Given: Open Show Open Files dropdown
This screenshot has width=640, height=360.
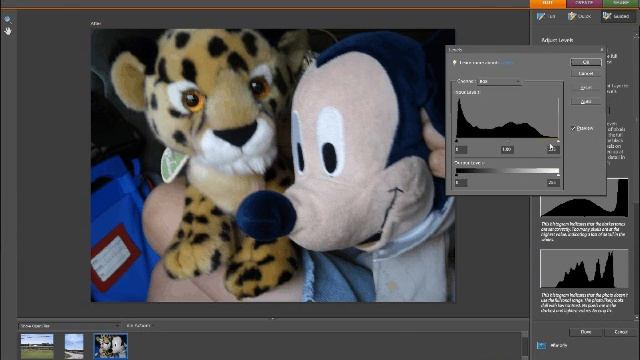Looking at the screenshot, I should [69, 326].
